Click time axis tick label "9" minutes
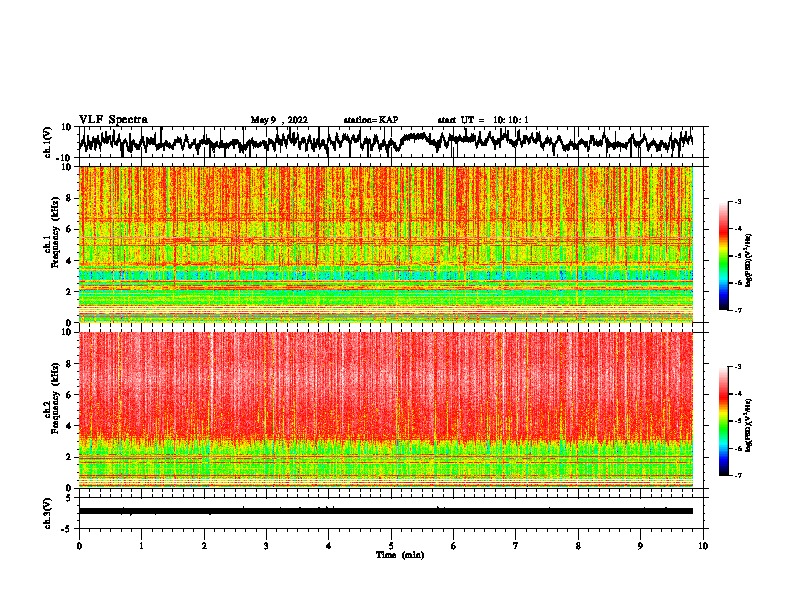 point(640,546)
